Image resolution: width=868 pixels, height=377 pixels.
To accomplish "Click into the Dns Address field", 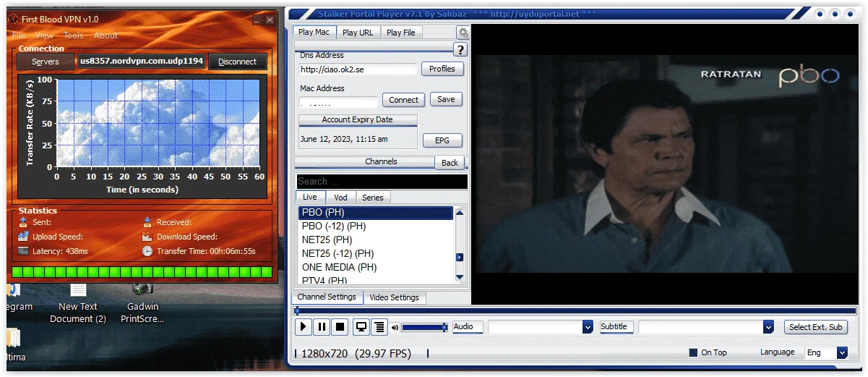I will 358,69.
